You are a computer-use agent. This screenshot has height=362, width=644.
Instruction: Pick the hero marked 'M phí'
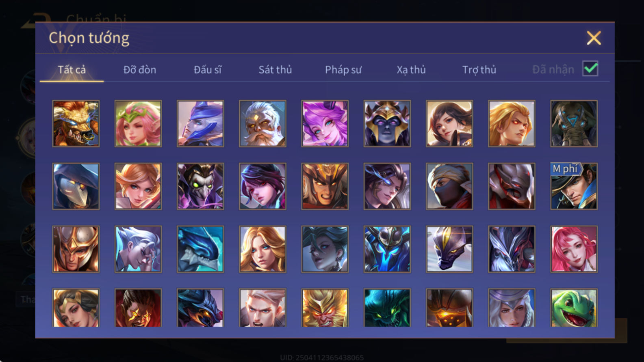coord(574,186)
